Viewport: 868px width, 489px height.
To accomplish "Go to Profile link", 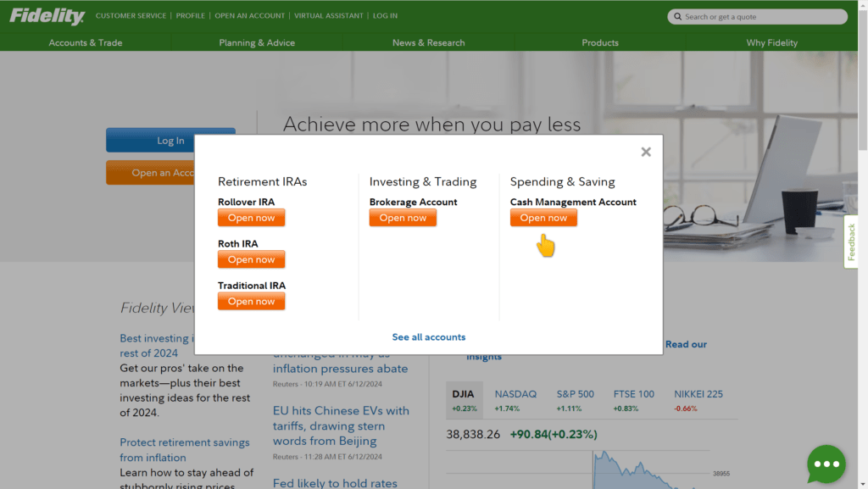I will click(x=191, y=15).
